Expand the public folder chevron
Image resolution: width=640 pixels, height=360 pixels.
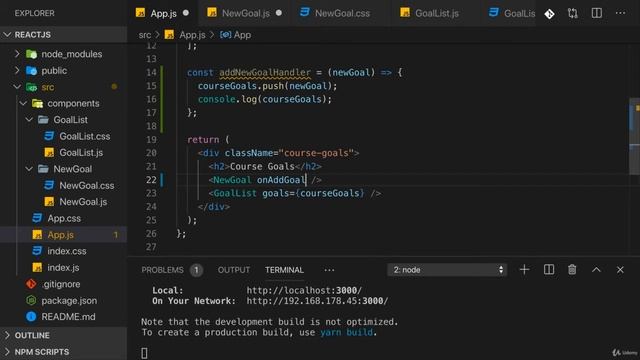tap(17, 71)
